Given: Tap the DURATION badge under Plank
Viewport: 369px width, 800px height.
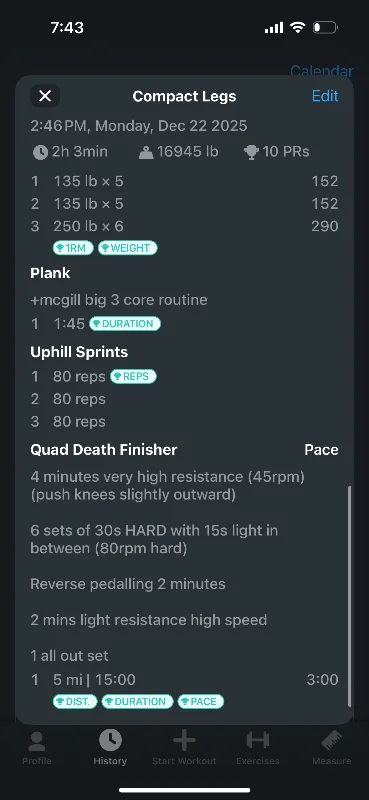Looking at the screenshot, I should tap(125, 324).
